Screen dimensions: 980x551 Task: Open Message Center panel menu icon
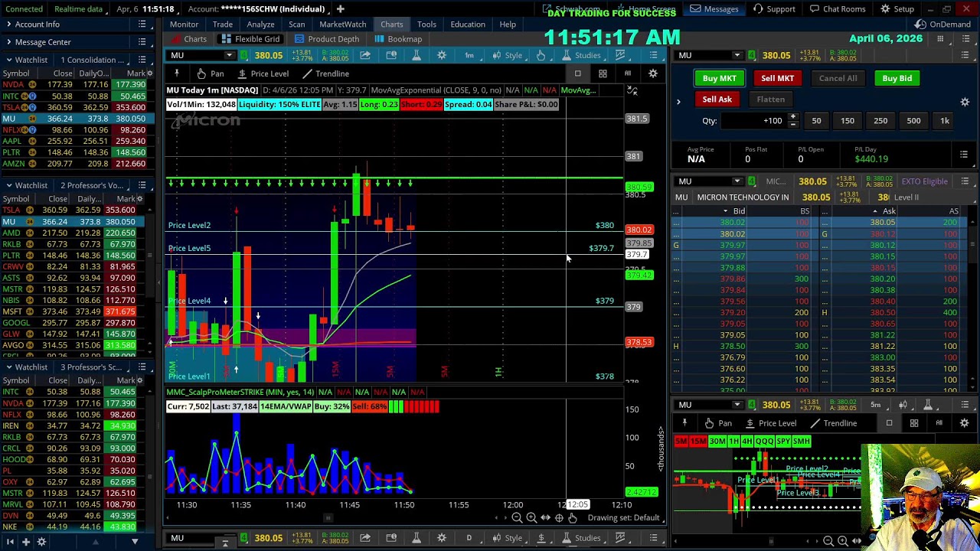142,42
